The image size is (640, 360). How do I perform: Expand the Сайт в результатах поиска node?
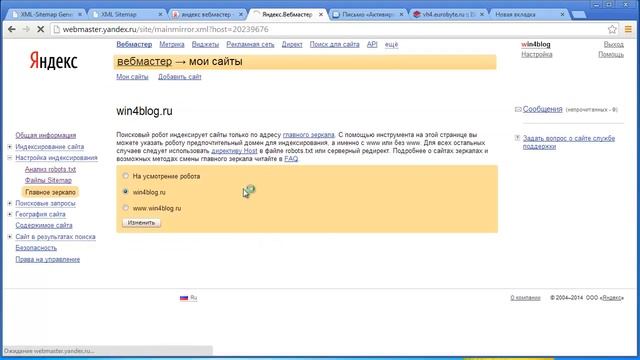coord(9,237)
